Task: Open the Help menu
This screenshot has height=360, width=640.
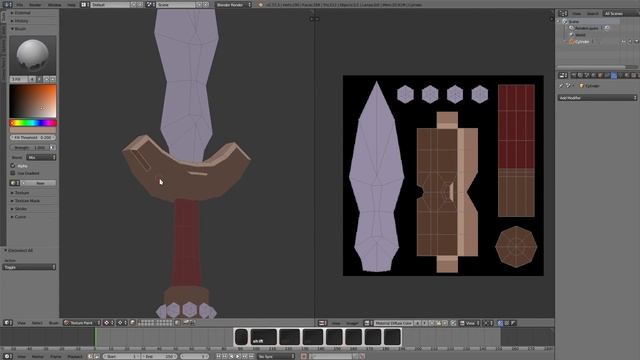Action: click(71, 4)
